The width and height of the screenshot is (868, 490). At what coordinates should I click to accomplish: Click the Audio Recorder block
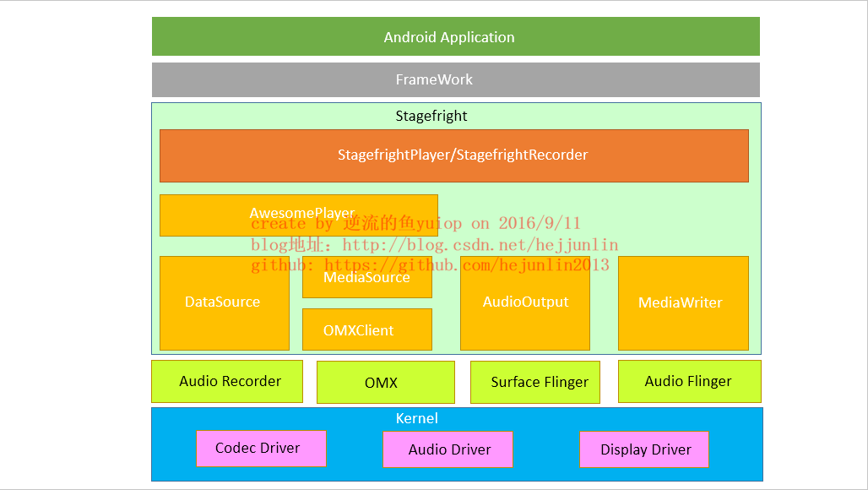pyautogui.click(x=227, y=382)
